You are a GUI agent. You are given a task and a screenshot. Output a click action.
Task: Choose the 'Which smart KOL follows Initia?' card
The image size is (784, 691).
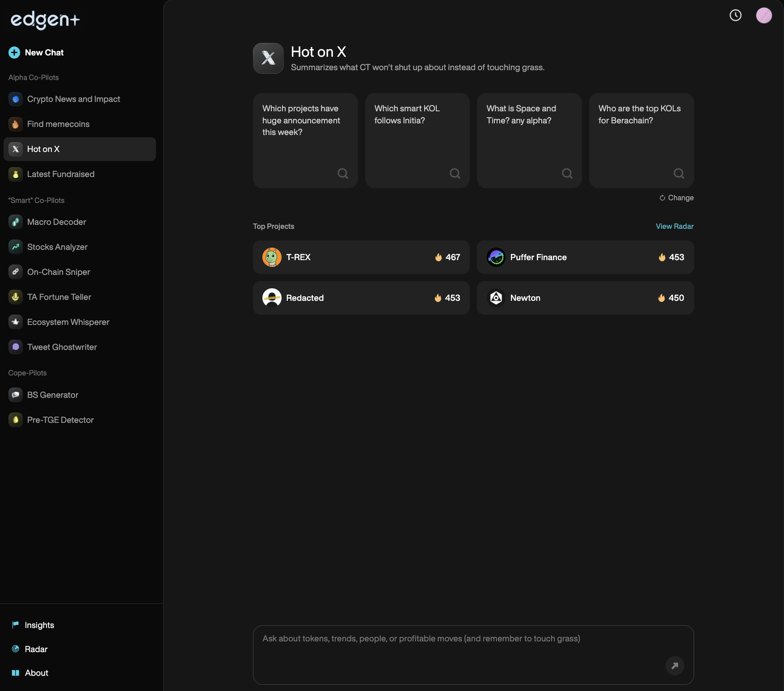pos(417,140)
